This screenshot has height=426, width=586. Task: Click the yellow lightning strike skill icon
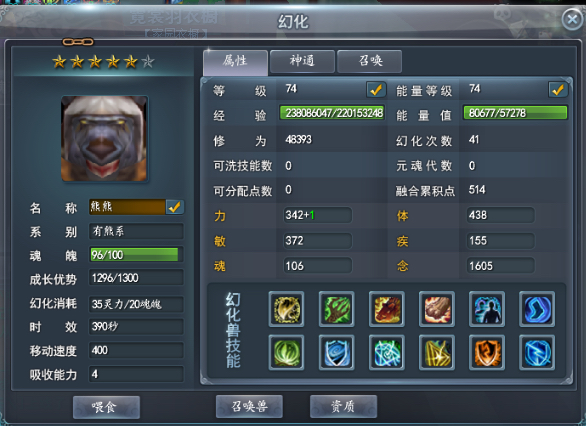pyautogui.click(x=437, y=352)
